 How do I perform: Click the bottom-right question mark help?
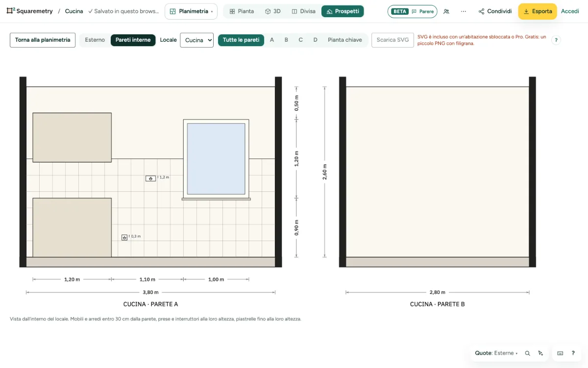tap(573, 353)
